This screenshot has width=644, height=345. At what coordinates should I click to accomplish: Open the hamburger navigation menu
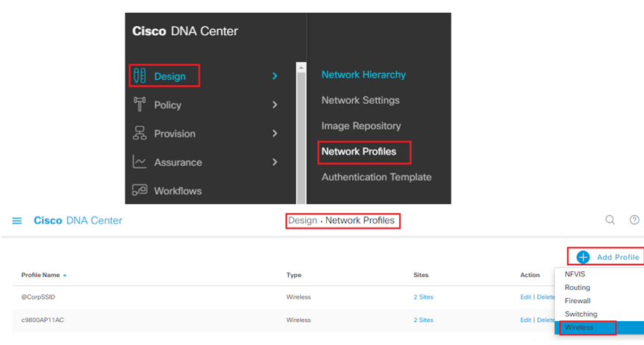click(x=17, y=221)
